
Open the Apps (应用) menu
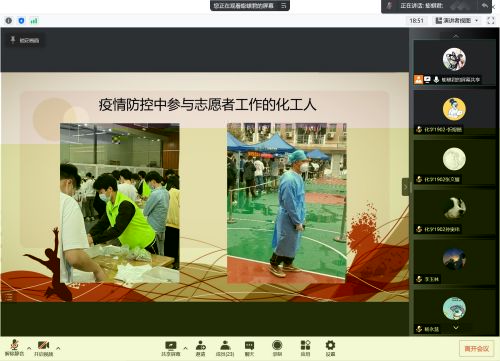pyautogui.click(x=305, y=348)
